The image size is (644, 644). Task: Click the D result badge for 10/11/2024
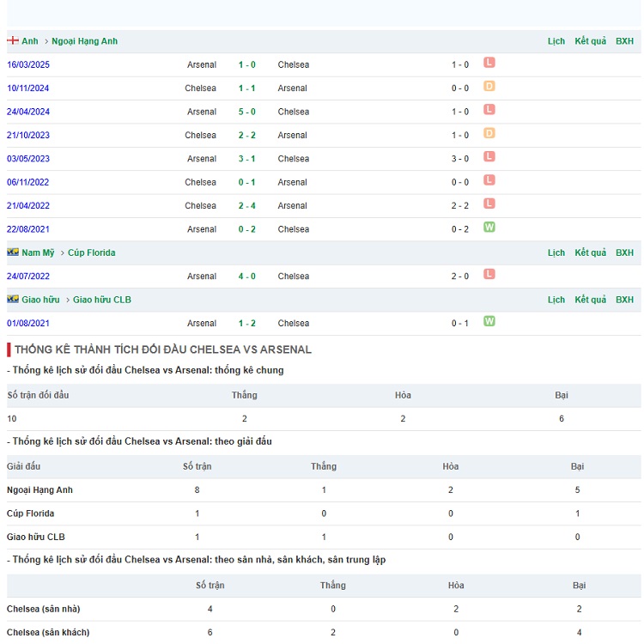(489, 86)
